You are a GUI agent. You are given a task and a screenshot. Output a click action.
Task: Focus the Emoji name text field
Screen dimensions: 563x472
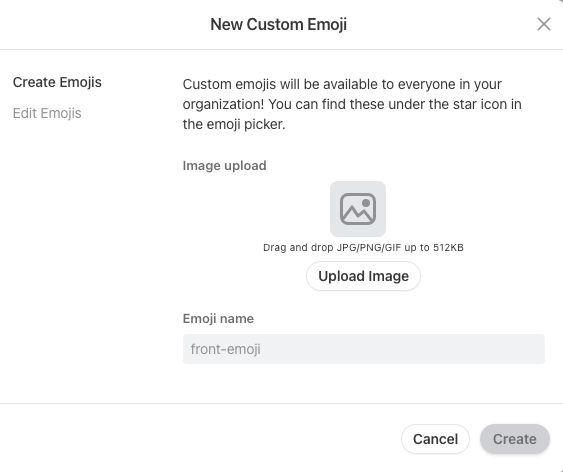point(364,349)
